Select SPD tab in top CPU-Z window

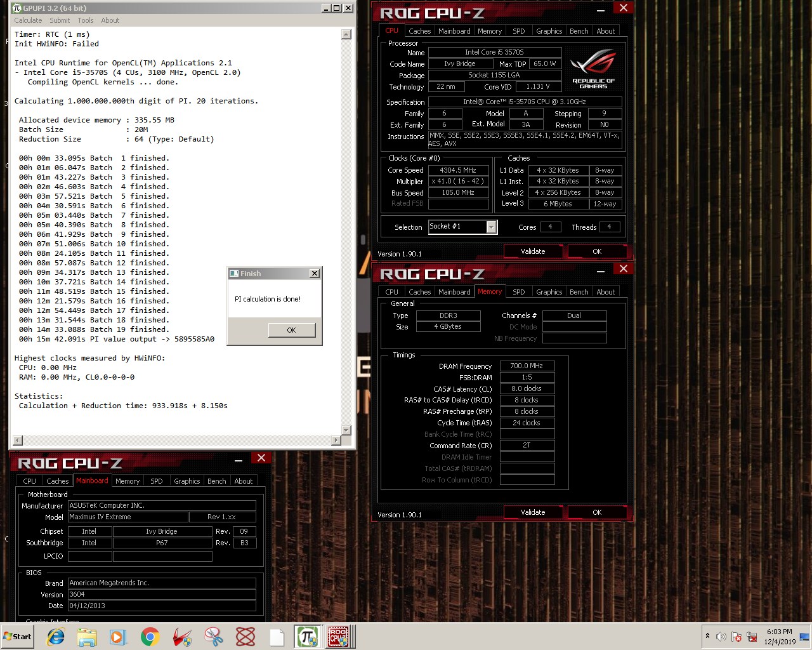519,31
